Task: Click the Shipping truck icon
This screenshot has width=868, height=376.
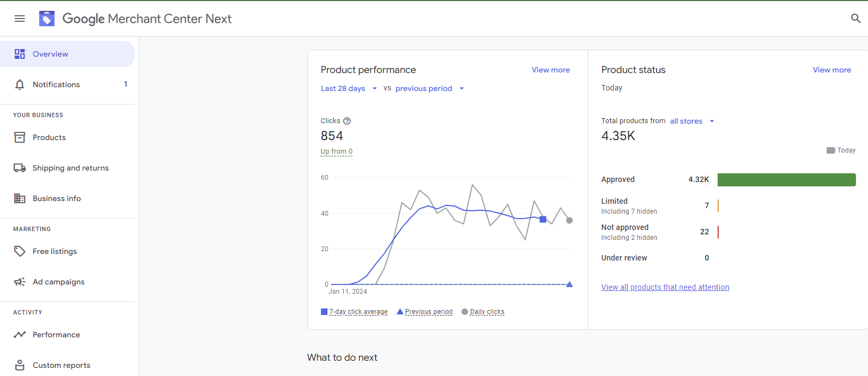Action: (20, 168)
